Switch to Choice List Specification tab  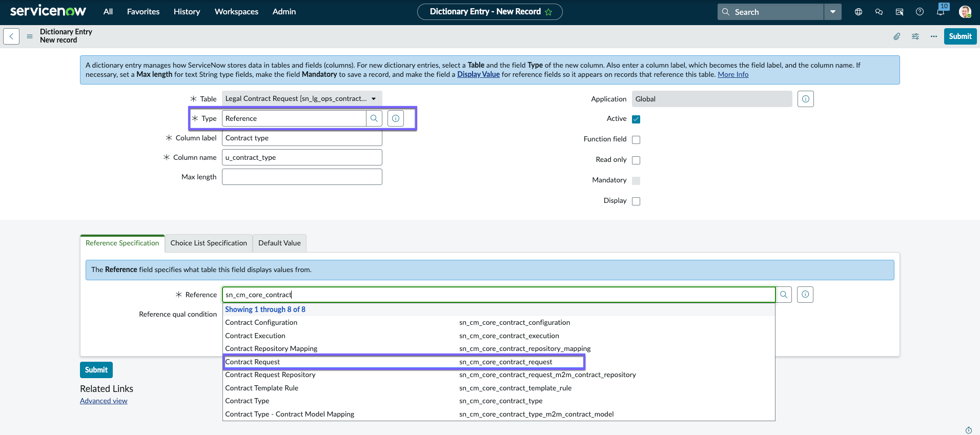[x=209, y=243]
